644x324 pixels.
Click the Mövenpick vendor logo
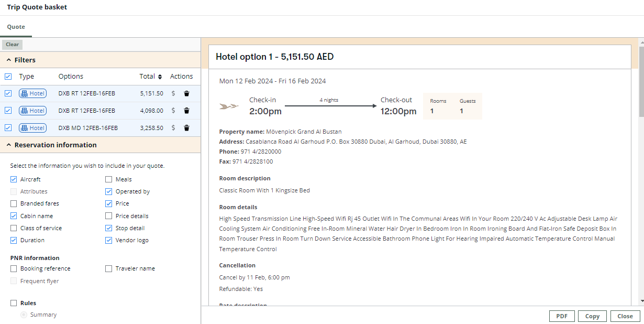coord(229,106)
